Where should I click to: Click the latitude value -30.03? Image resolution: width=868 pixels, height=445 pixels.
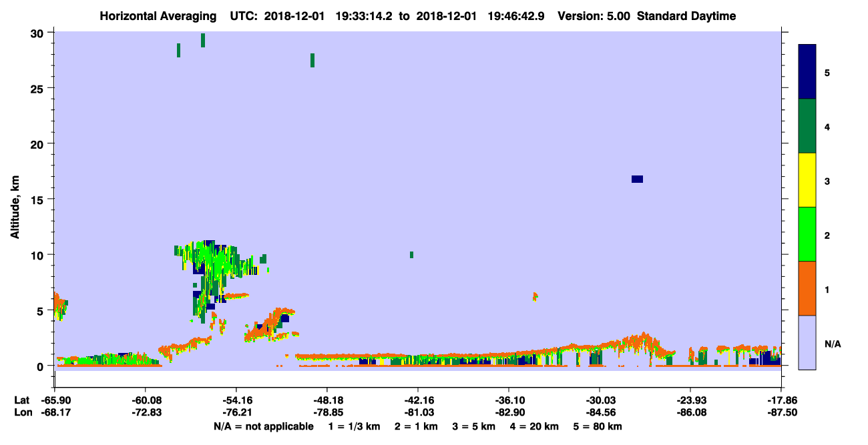coord(600,400)
